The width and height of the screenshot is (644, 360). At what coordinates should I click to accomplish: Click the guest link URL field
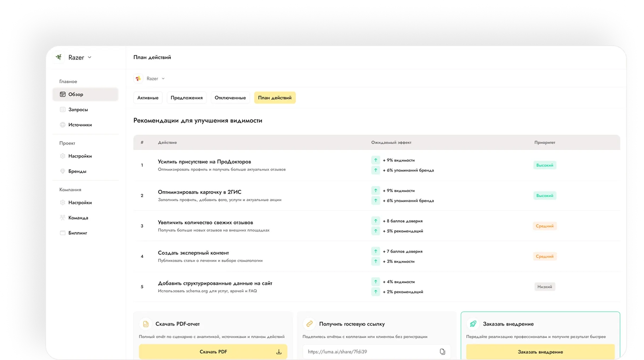tap(376, 352)
